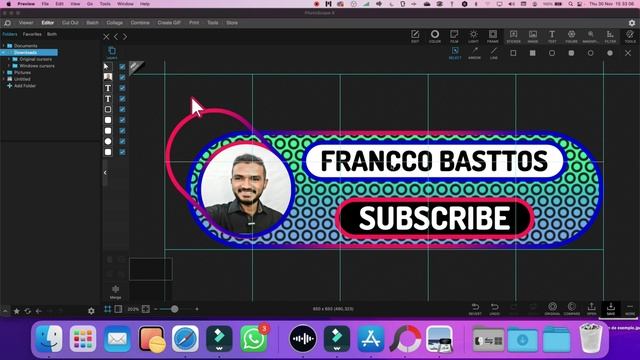This screenshot has width=640, height=360.
Task: Switch to the Batch tab
Action: tap(92, 23)
